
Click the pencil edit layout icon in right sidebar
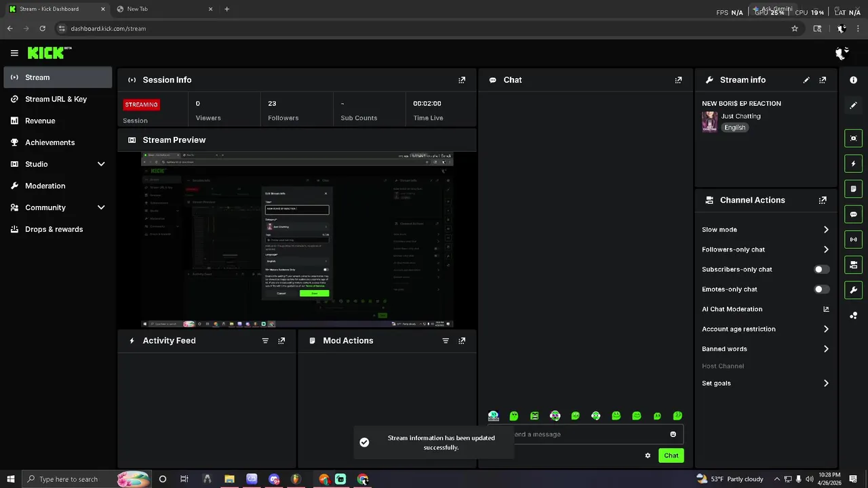(x=853, y=105)
